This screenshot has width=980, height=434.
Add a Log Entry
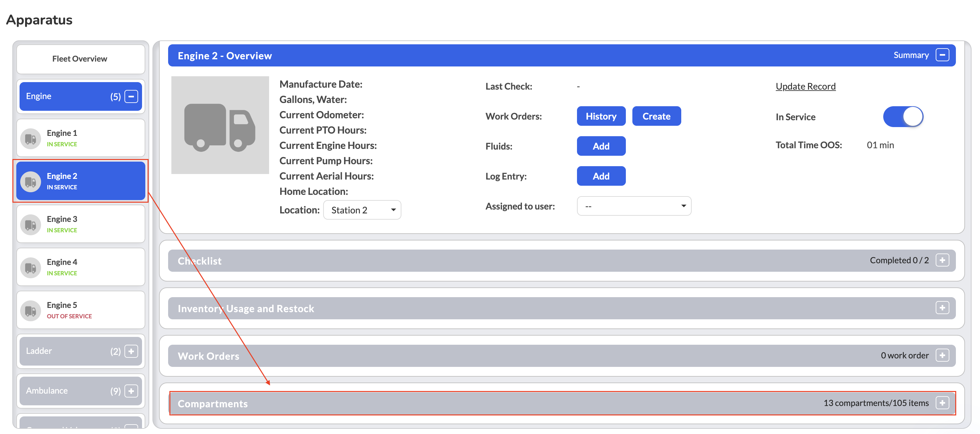(x=601, y=176)
